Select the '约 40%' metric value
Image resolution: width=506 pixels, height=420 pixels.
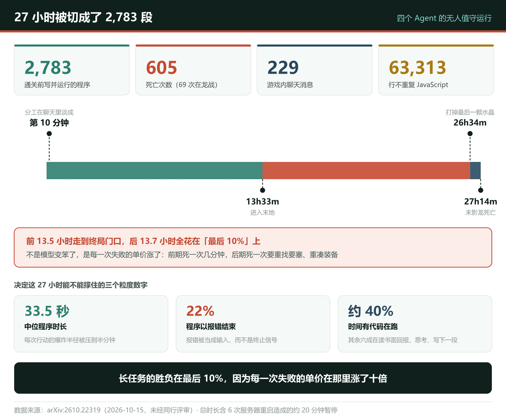click(x=370, y=311)
